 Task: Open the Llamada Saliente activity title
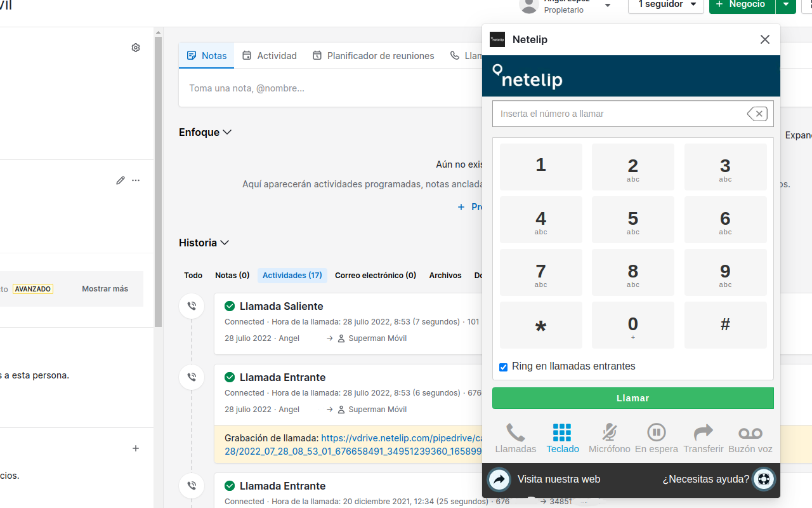pos(282,306)
